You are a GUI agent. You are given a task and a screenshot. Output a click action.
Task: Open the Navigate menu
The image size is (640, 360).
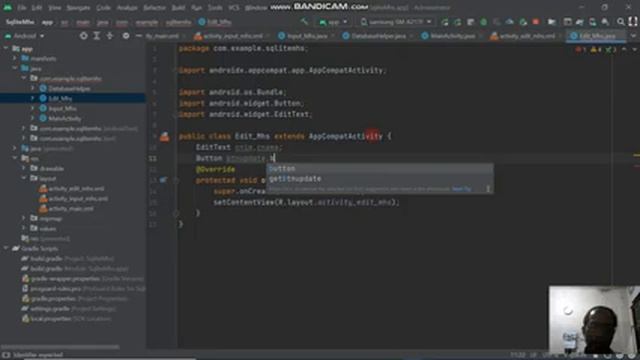[78, 8]
